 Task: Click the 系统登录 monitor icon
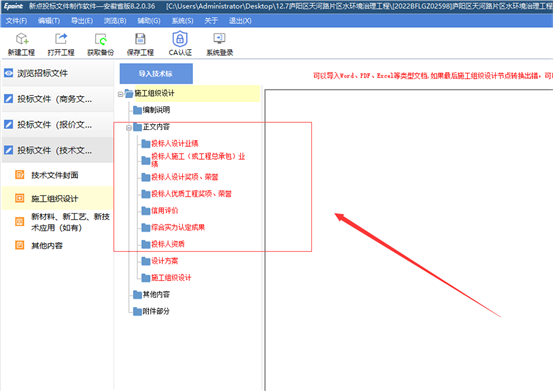point(219,38)
